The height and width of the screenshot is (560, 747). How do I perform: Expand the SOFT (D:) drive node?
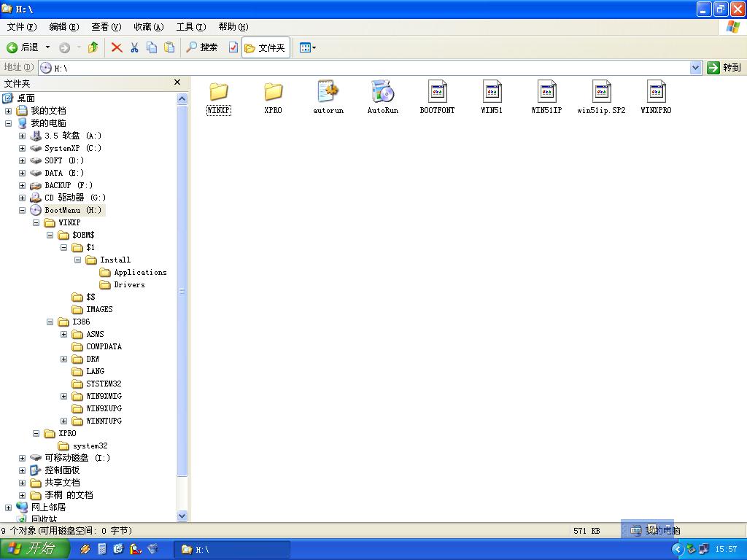point(22,160)
